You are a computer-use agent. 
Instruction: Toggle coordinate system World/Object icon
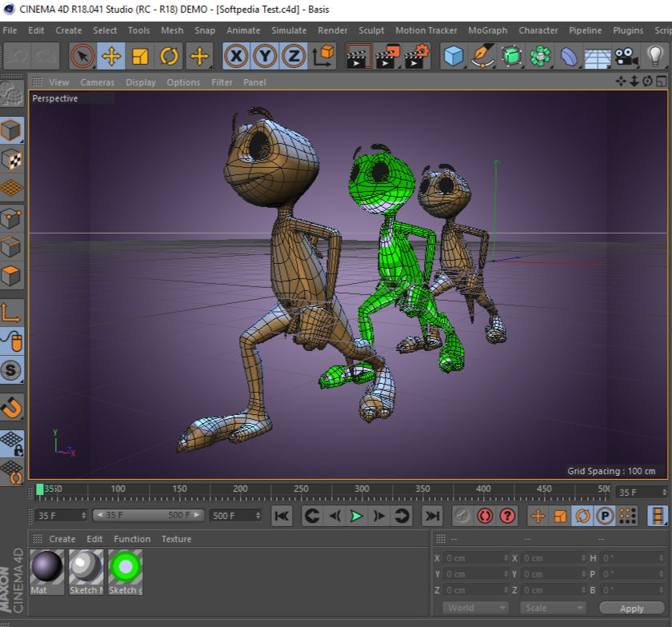click(x=322, y=56)
